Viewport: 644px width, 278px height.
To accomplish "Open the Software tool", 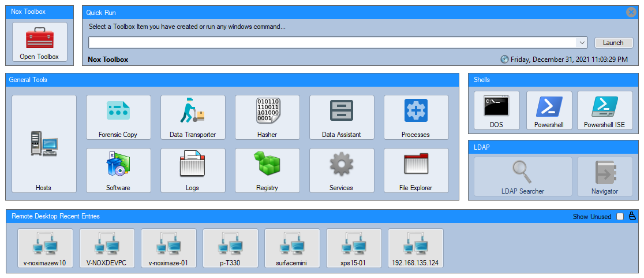I will (x=118, y=170).
